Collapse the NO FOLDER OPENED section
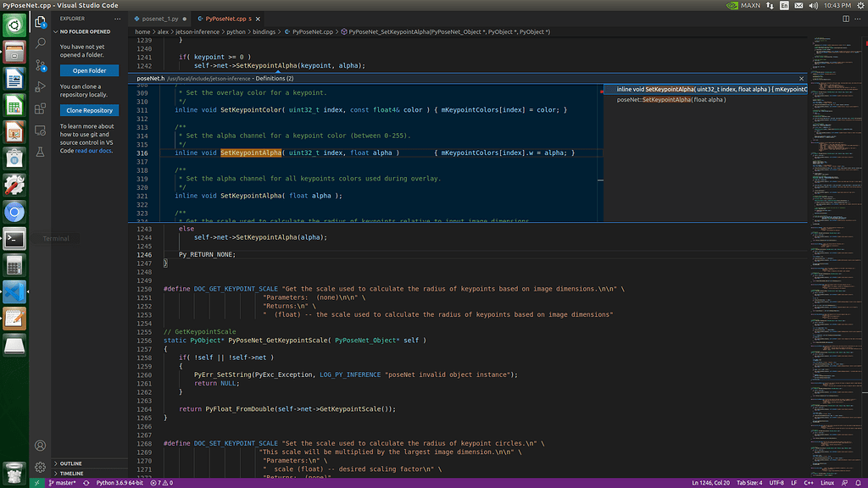This screenshot has height=488, width=868. tap(85, 31)
